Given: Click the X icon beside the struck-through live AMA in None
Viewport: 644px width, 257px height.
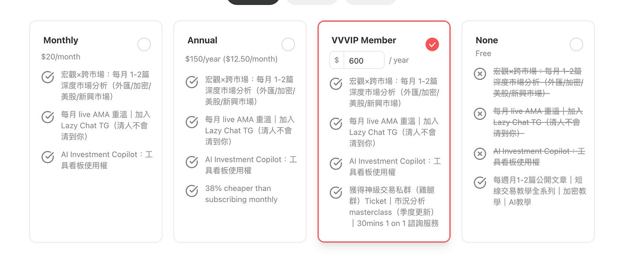Looking at the screenshot, I should (480, 114).
